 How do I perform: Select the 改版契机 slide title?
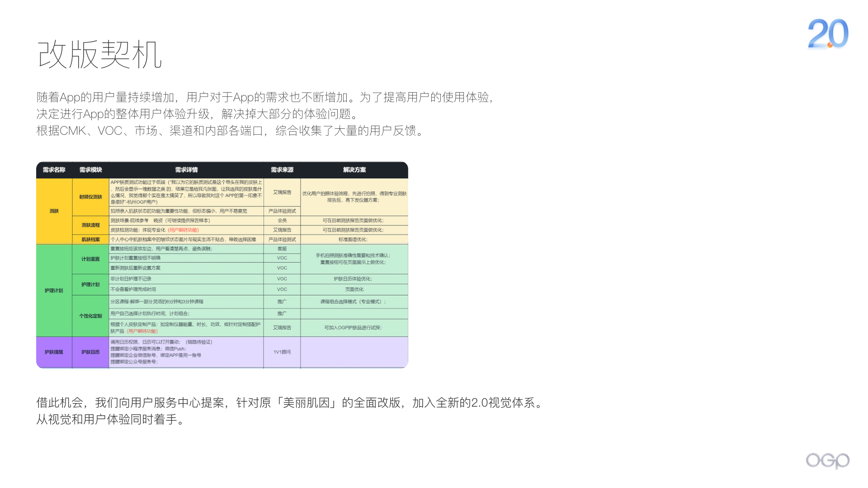click(99, 55)
